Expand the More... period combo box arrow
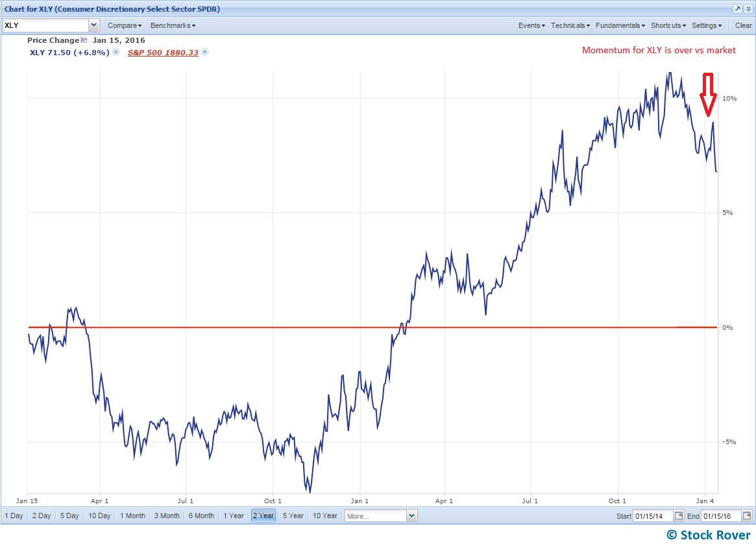 (412, 516)
